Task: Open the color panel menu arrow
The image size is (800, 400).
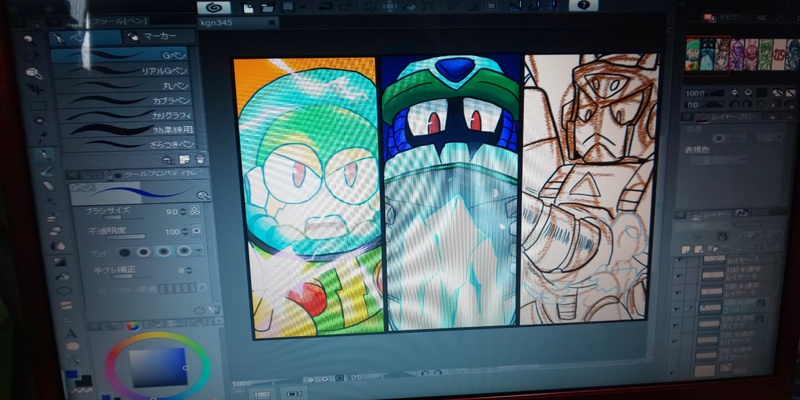Action: click(218, 321)
